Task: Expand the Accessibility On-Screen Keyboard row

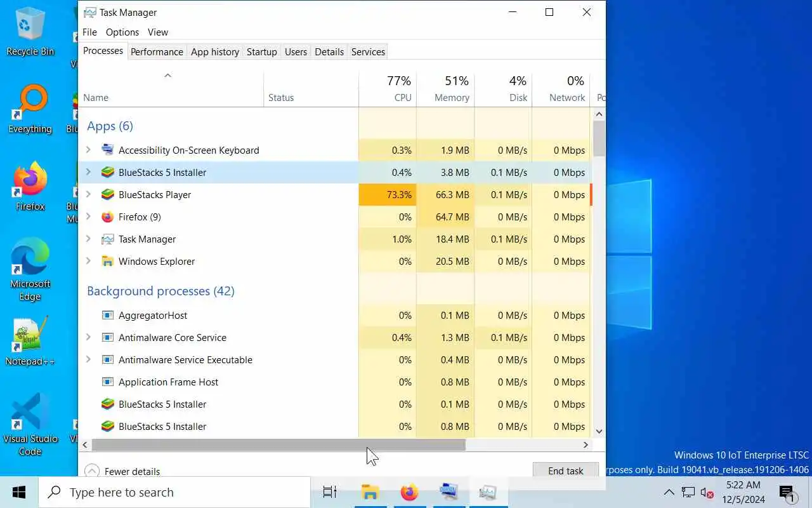Action: pyautogui.click(x=88, y=150)
